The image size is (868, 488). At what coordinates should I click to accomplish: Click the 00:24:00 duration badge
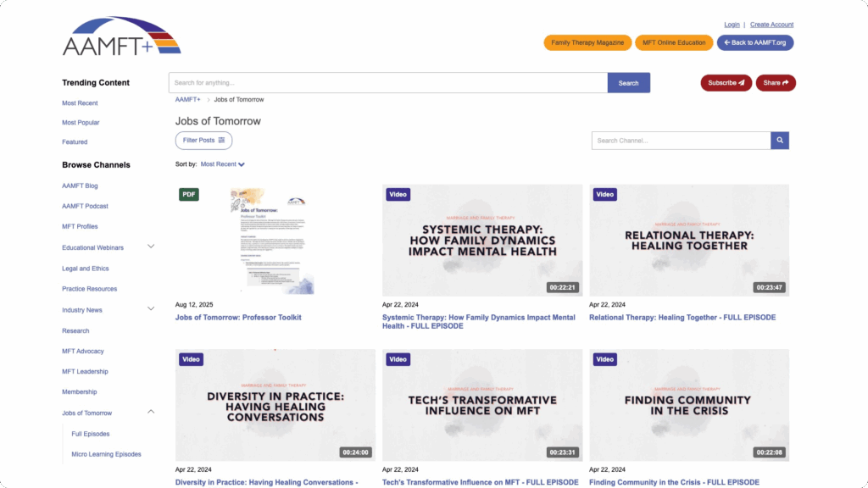[x=355, y=452]
